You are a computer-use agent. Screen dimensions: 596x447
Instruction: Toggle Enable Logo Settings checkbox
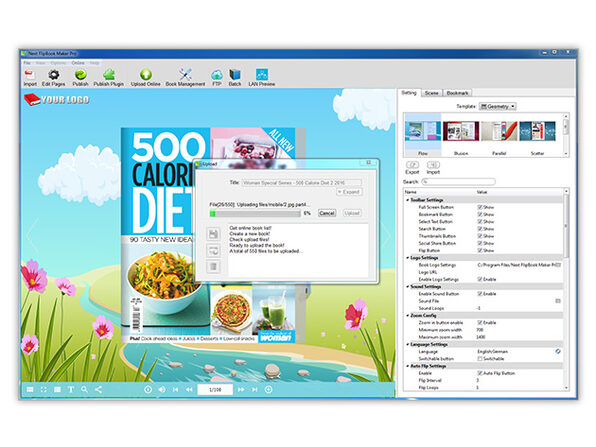pyautogui.click(x=480, y=279)
